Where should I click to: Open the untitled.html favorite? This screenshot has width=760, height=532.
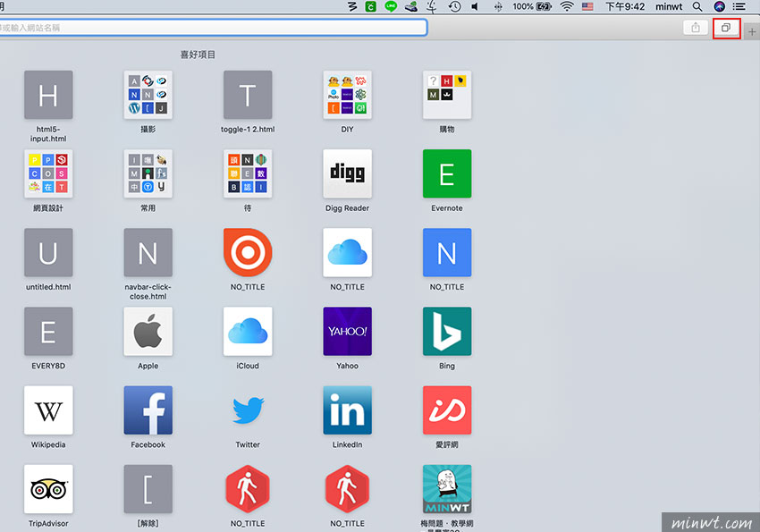pyautogui.click(x=48, y=252)
